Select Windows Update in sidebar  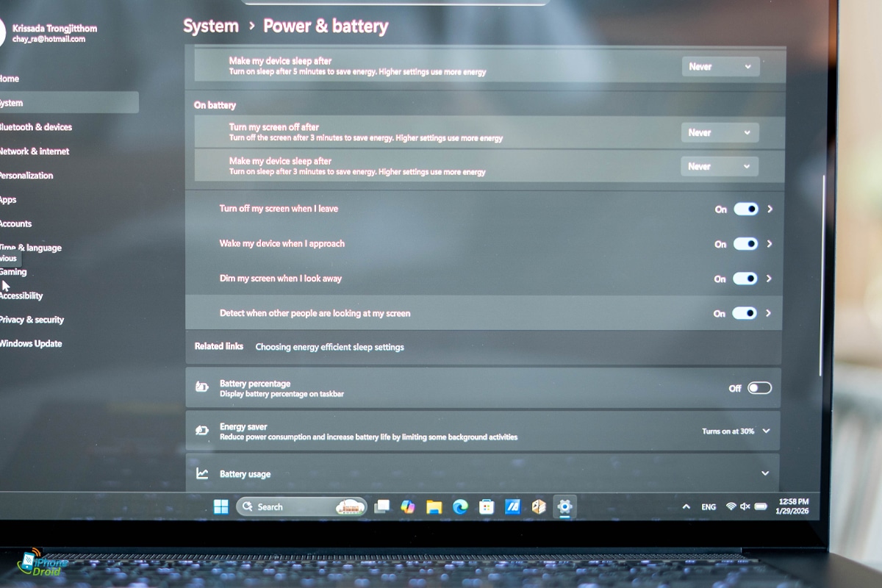(x=32, y=343)
